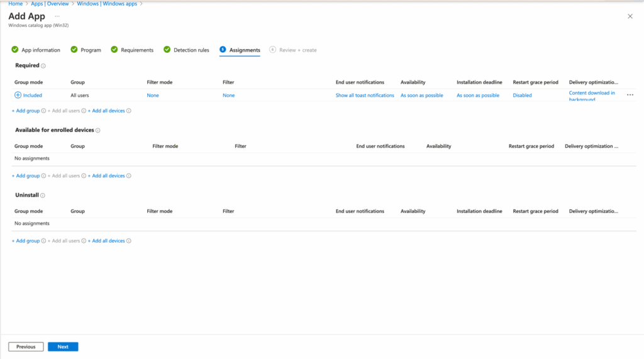Click green check icon for App information
644x359 pixels.
(x=15, y=50)
